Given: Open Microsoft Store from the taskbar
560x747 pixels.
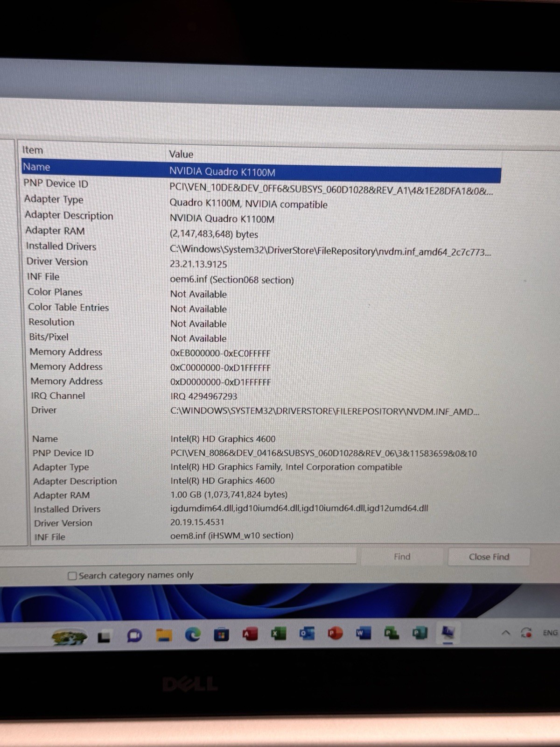Looking at the screenshot, I should [221, 634].
